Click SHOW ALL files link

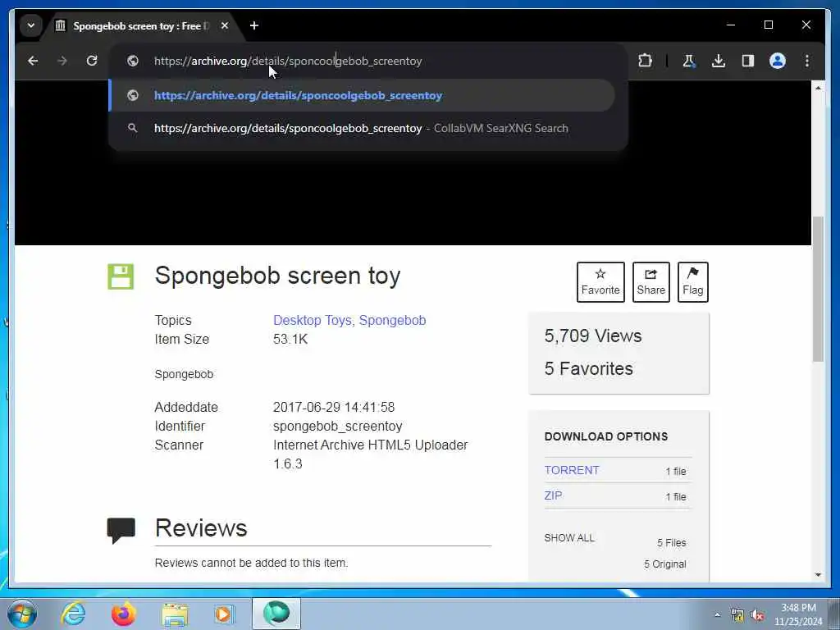(569, 538)
